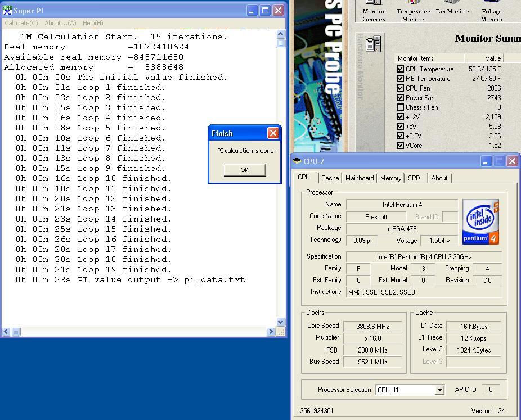Click the Instructions field listing MMX, SSE

click(424, 292)
